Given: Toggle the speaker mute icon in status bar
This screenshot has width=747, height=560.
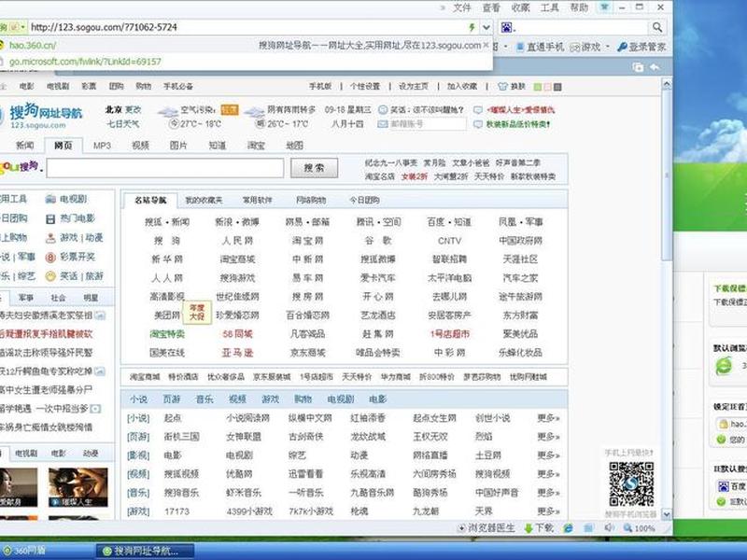Looking at the screenshot, I should click(609, 527).
